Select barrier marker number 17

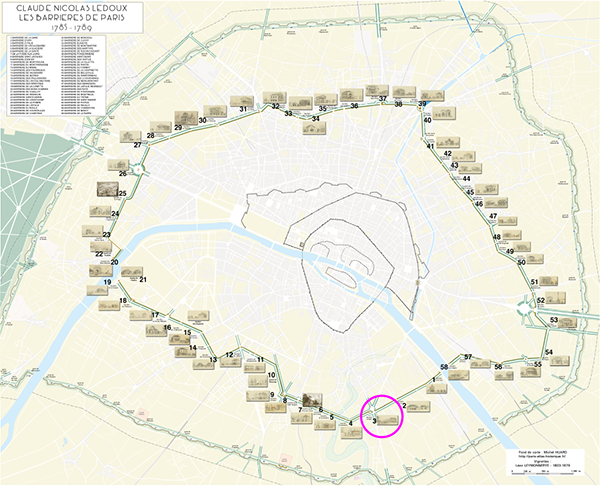coord(155,315)
